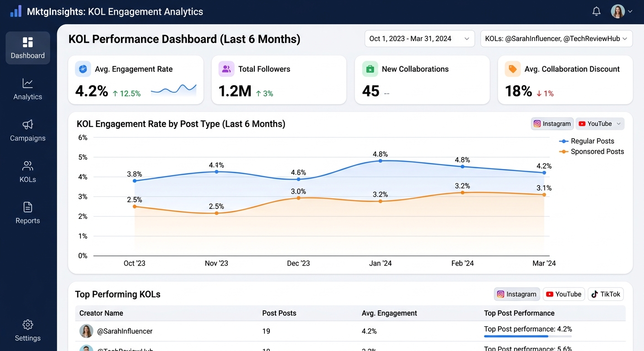Toggle Regular Posts series in chart legend
Screen dimensions: 644x351
click(x=587, y=141)
